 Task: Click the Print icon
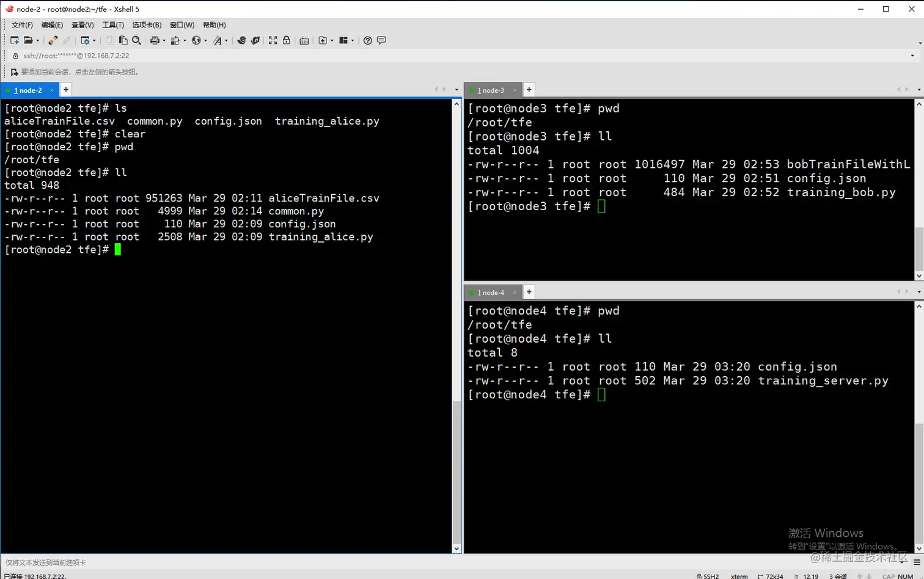pos(155,40)
